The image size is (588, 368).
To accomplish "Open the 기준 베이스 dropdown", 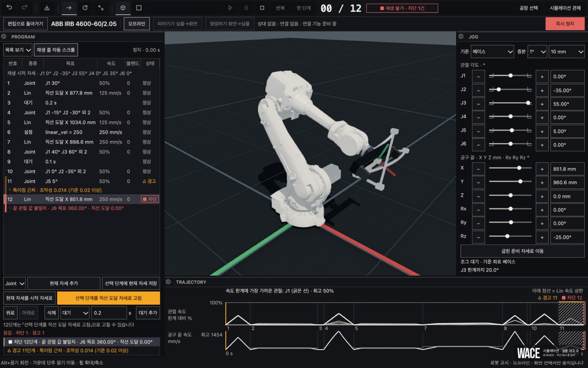I will 492,52.
